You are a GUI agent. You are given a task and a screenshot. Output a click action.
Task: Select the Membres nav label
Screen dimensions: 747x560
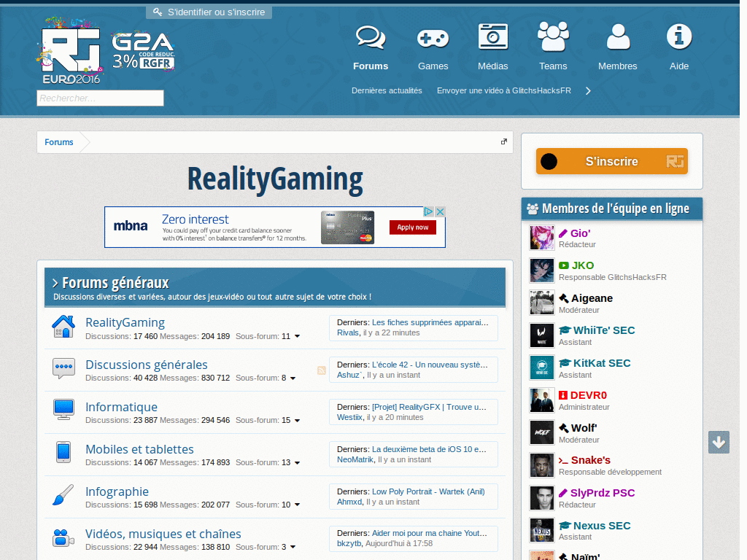point(618,66)
